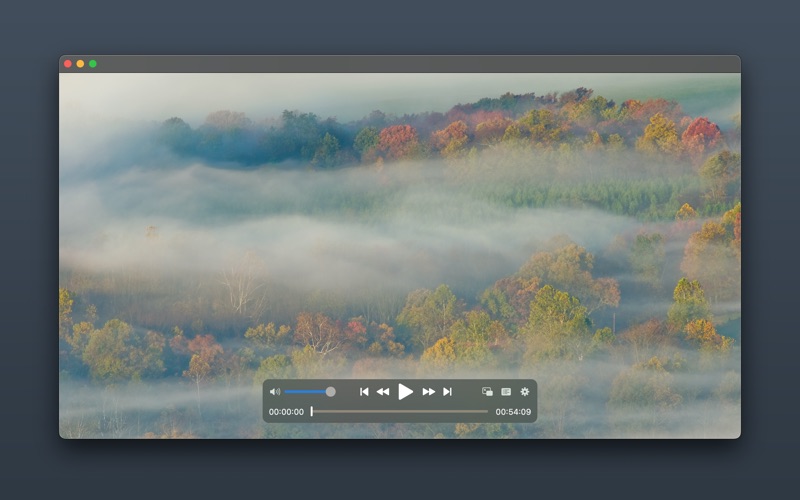Show the playlist sidebar
Screen dimensions: 800x500
coord(506,392)
